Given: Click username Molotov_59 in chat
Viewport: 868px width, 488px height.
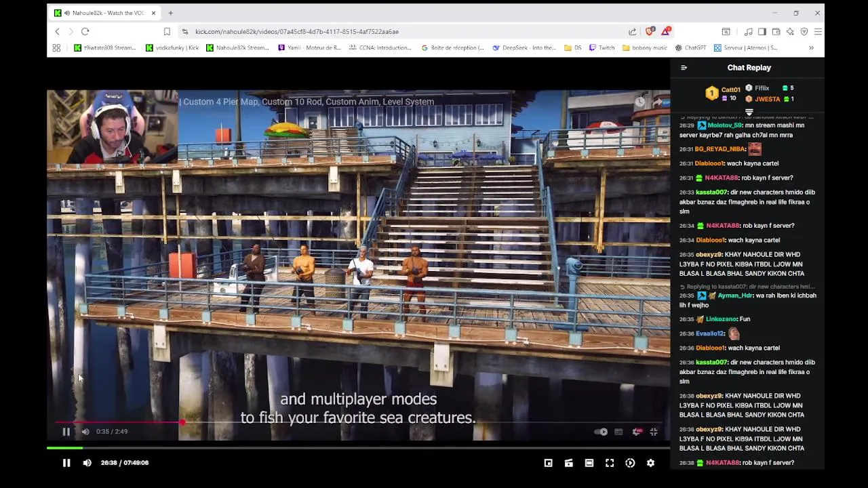Looking at the screenshot, I should tap(725, 125).
